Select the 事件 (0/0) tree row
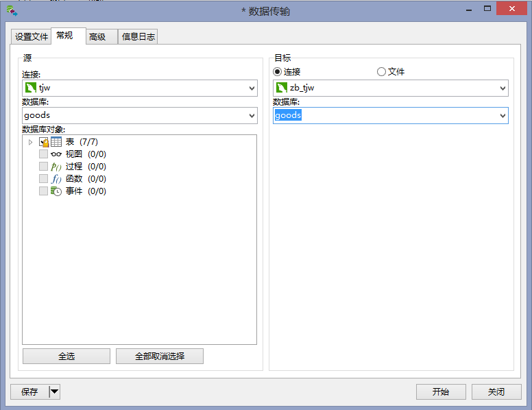This screenshot has width=532, height=410. (x=86, y=191)
